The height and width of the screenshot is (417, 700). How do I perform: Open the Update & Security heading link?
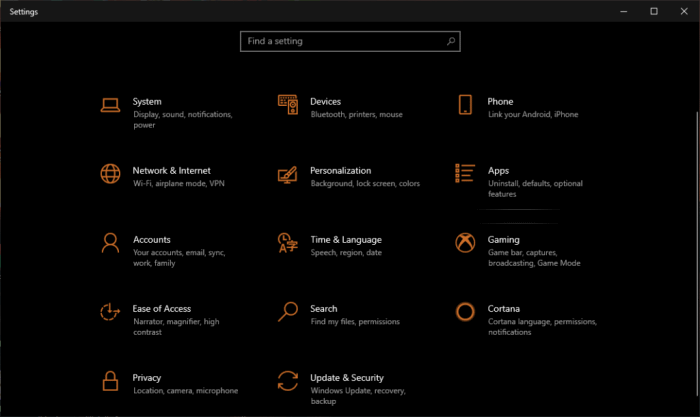[x=347, y=378]
